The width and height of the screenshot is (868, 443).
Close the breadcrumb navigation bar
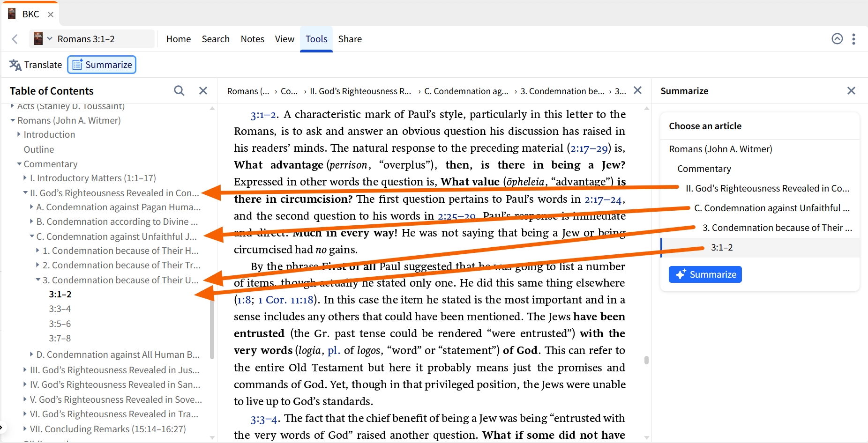[x=637, y=90]
